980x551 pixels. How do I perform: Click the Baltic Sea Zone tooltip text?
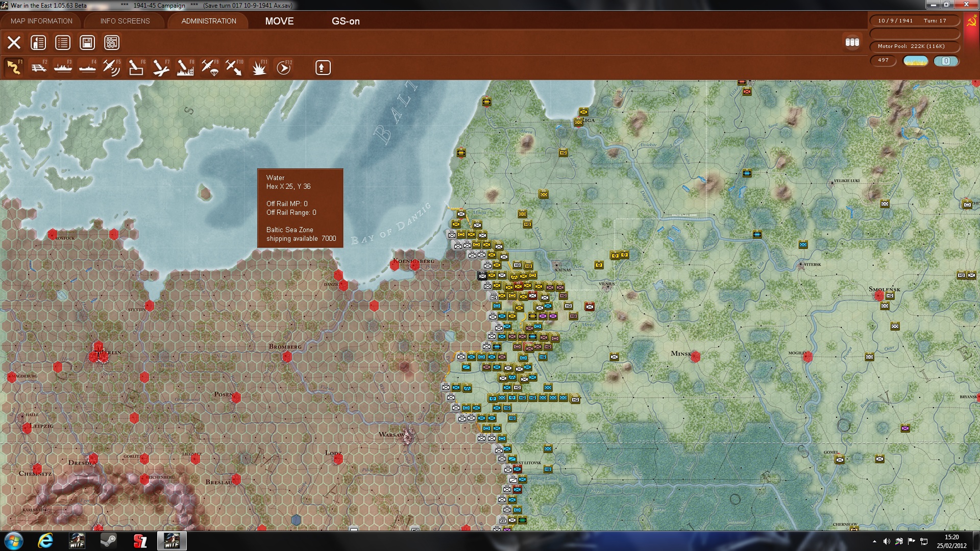point(301,234)
